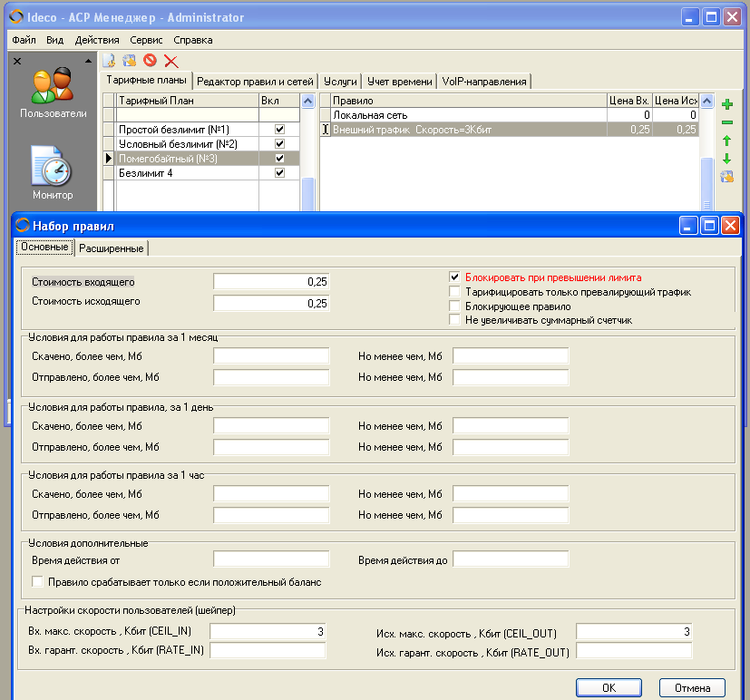Move rule up with green arrow

tap(726, 141)
